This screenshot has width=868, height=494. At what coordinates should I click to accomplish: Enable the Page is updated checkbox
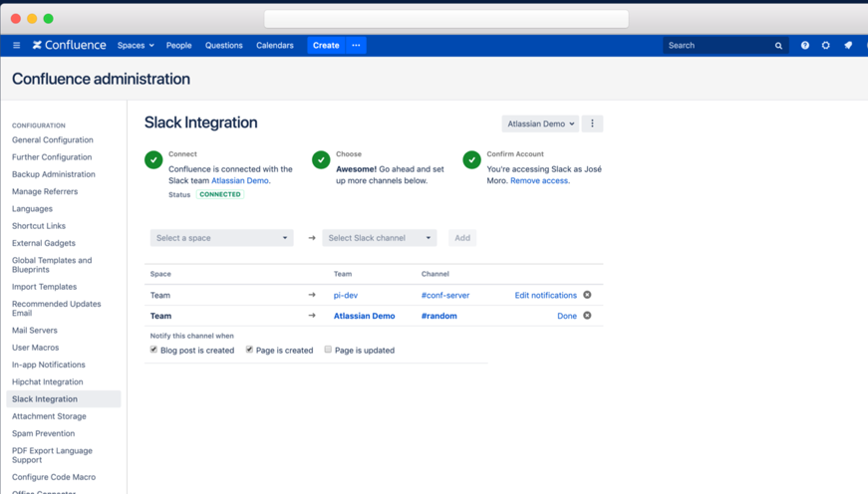[328, 350]
